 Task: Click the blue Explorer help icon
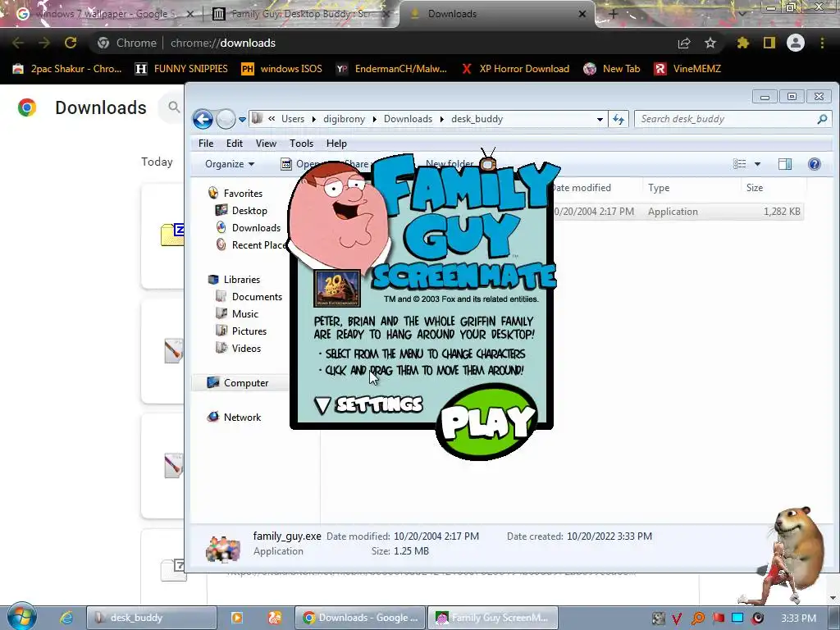[x=815, y=164]
